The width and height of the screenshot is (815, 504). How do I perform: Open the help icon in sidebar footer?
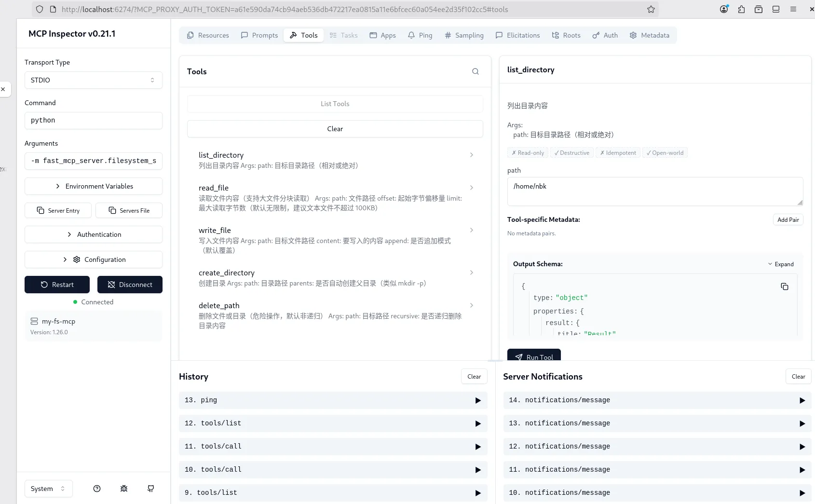tap(97, 489)
